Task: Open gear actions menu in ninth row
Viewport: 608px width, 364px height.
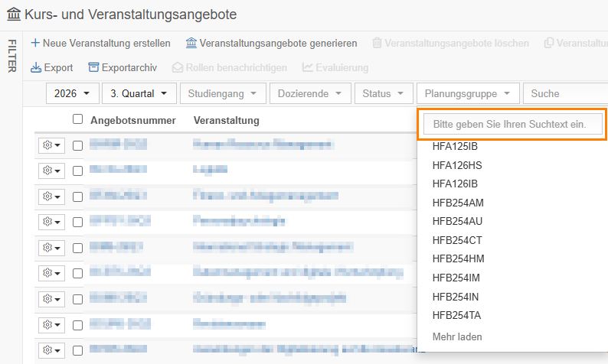Action: tap(51, 350)
